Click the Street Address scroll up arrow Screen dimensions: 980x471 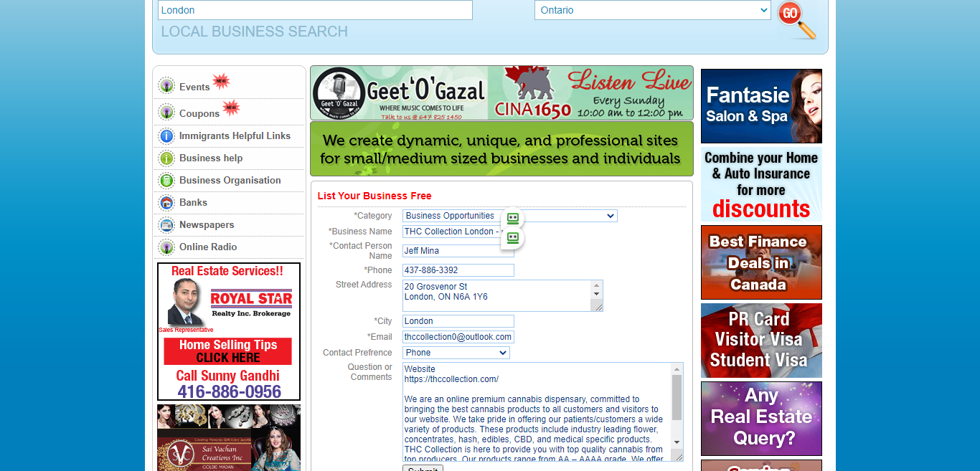click(596, 285)
